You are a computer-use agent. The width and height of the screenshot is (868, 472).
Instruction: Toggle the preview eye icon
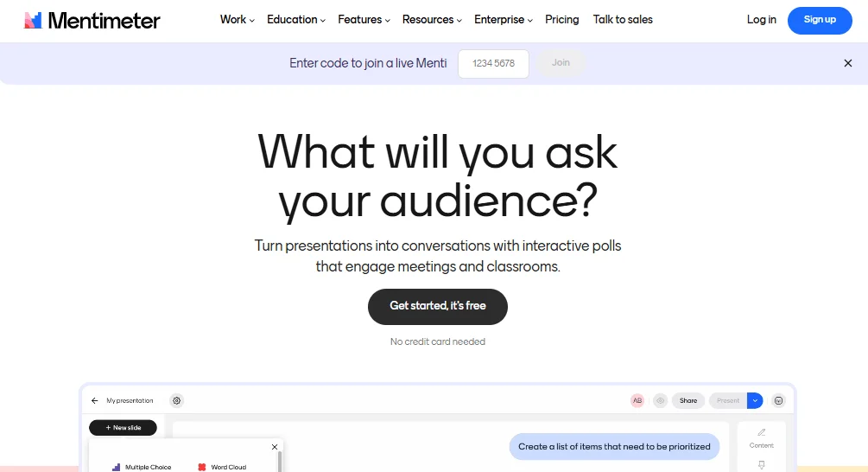[660, 400]
